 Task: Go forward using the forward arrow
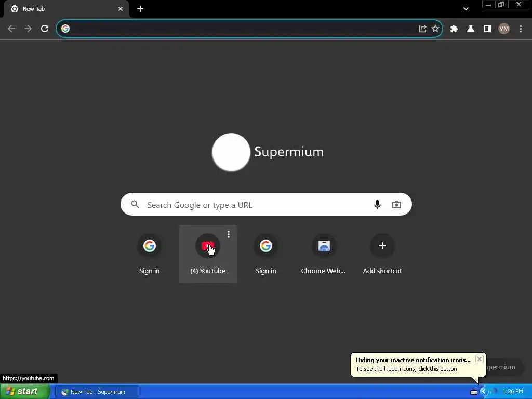pyautogui.click(x=28, y=29)
